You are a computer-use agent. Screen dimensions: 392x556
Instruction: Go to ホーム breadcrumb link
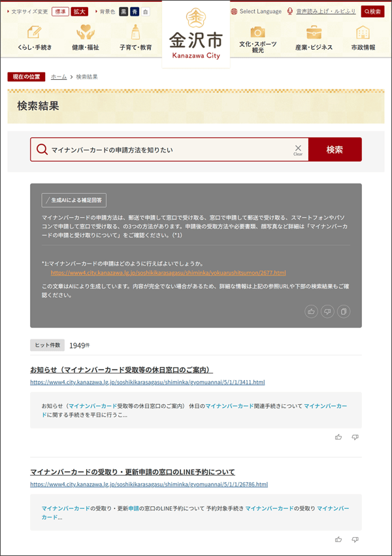[59, 77]
